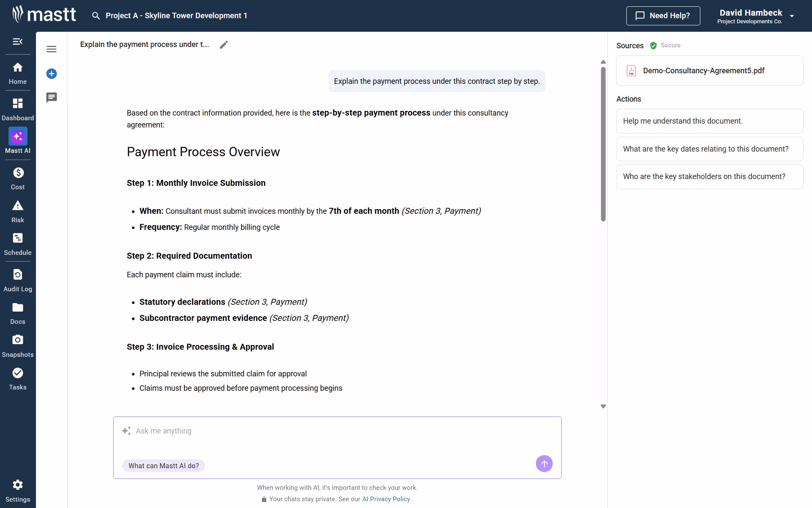Switch to the Docs section

[17, 312]
